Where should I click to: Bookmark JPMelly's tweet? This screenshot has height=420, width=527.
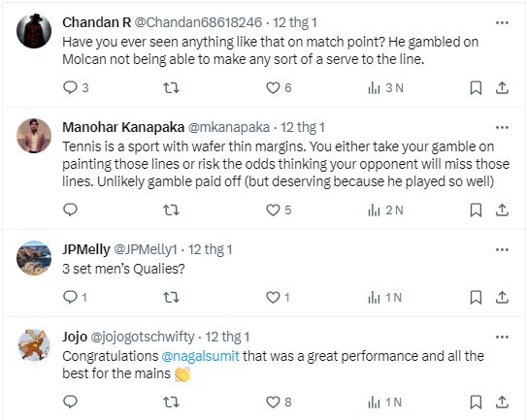[x=476, y=298]
